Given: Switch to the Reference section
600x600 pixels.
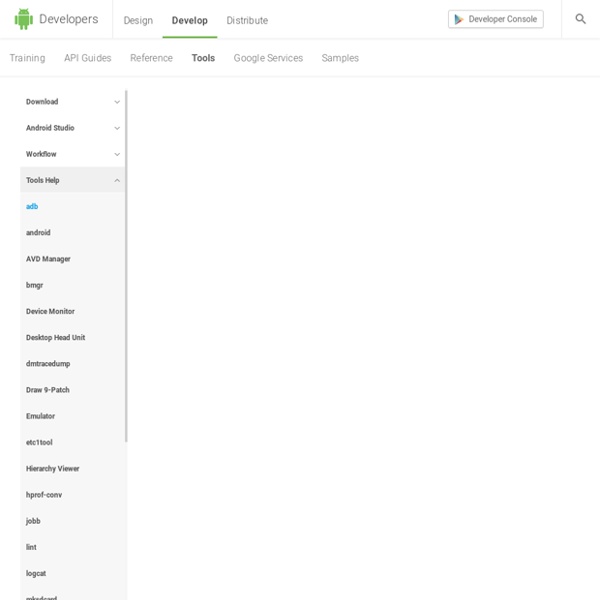Looking at the screenshot, I should tap(152, 58).
